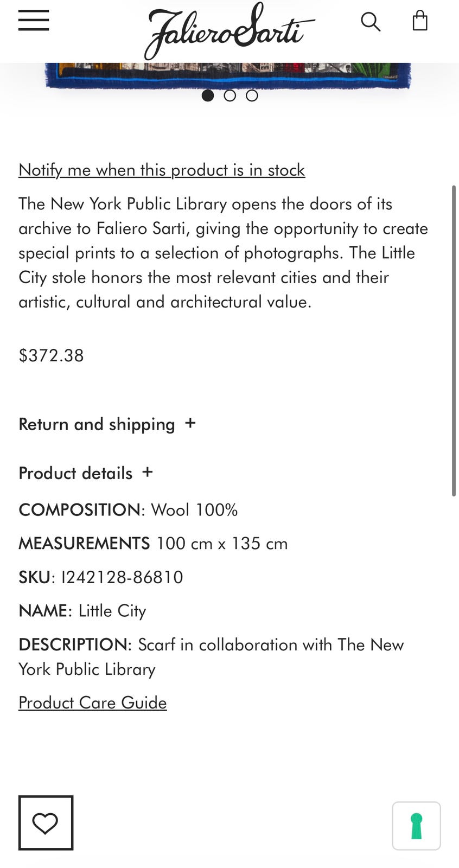Click Notify me when this product is in stock
The width and height of the screenshot is (459, 868).
[162, 170]
